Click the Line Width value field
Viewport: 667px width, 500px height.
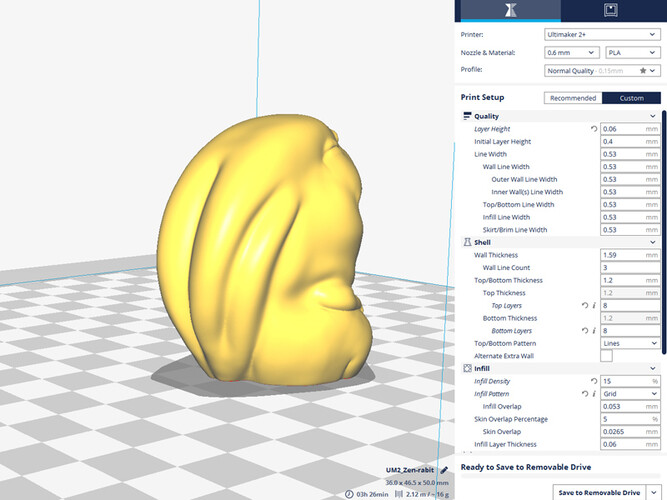[x=630, y=154]
